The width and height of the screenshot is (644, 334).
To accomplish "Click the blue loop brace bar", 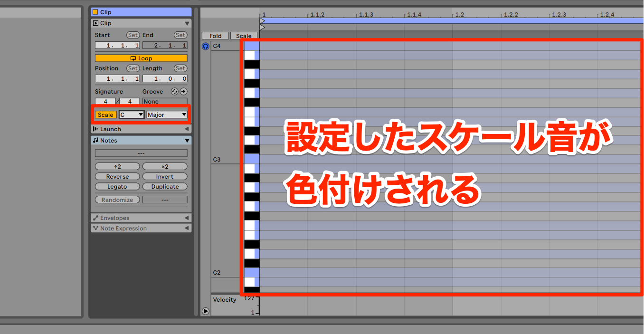I will tap(452, 21).
